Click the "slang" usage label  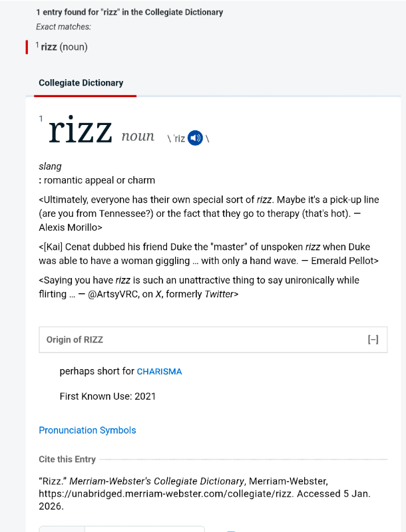[51, 166]
